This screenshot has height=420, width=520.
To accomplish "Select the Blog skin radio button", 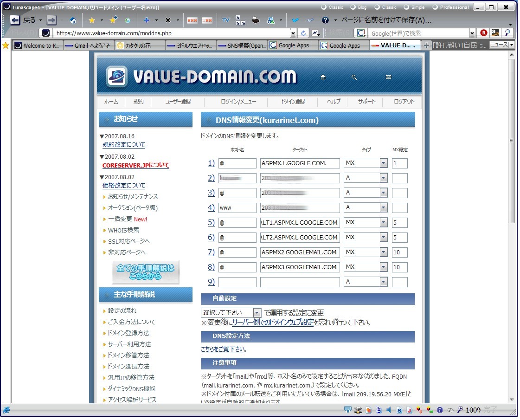I will point(353,7).
